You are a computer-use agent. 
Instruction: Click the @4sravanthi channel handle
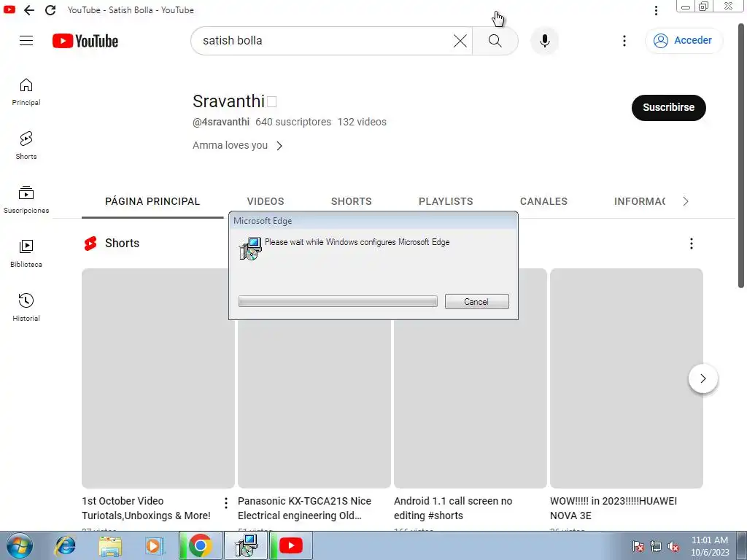coord(221,122)
